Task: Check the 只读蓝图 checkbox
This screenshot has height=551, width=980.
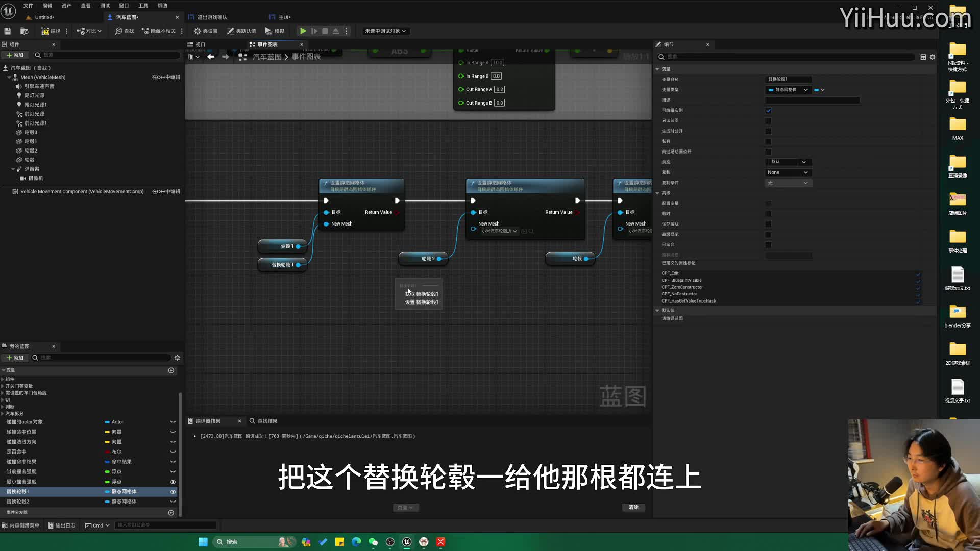Action: 768,121
